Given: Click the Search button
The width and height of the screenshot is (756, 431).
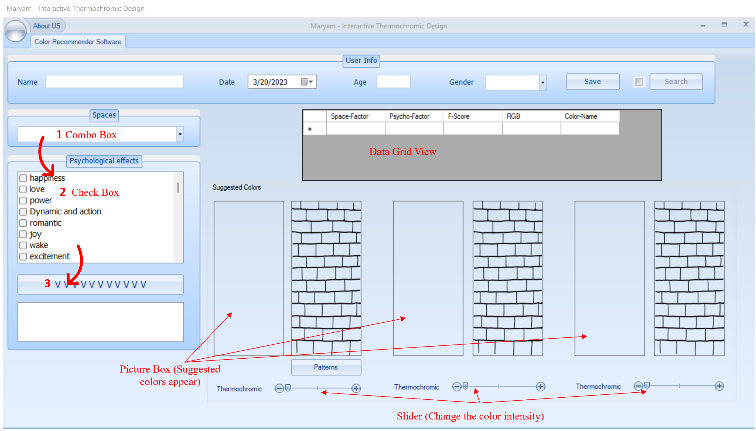Looking at the screenshot, I should [x=676, y=81].
